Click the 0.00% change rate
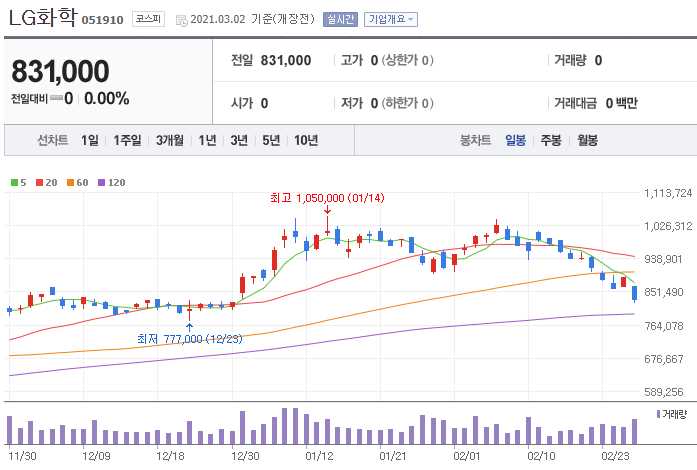The image size is (697, 470). (107, 98)
